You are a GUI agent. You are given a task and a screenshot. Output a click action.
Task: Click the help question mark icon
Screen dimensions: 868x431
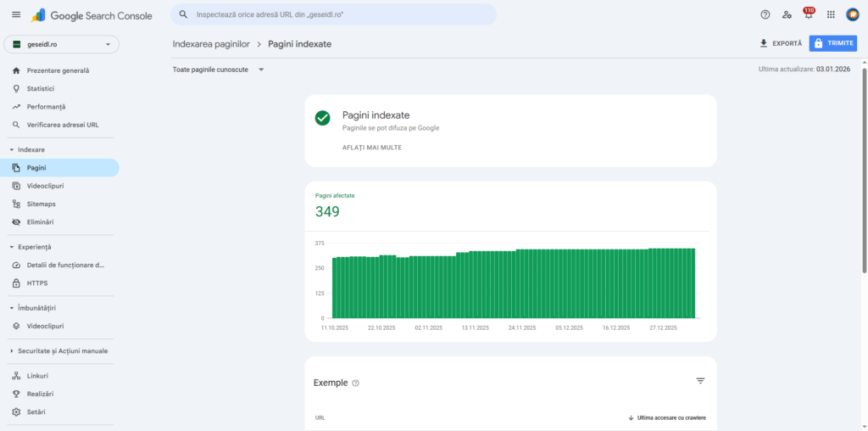click(765, 14)
